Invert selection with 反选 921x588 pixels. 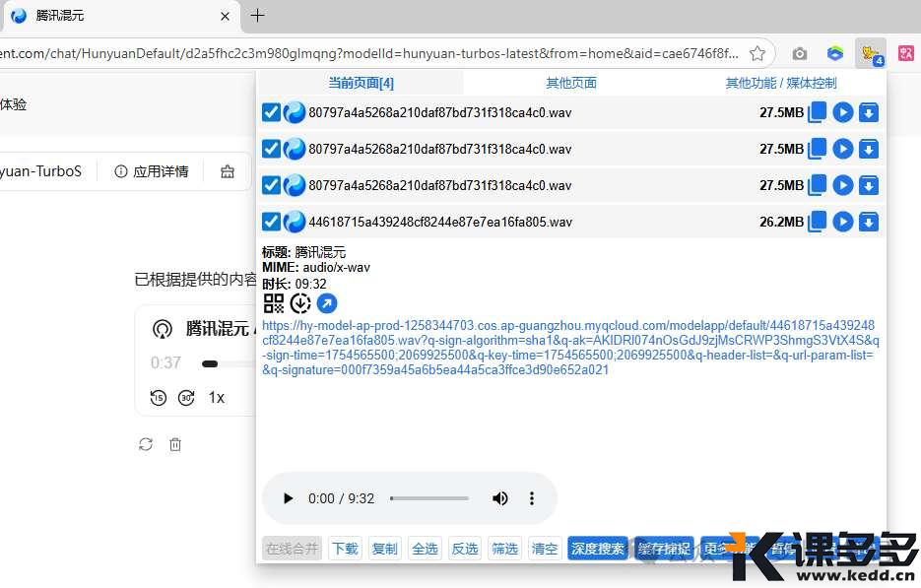click(x=465, y=549)
